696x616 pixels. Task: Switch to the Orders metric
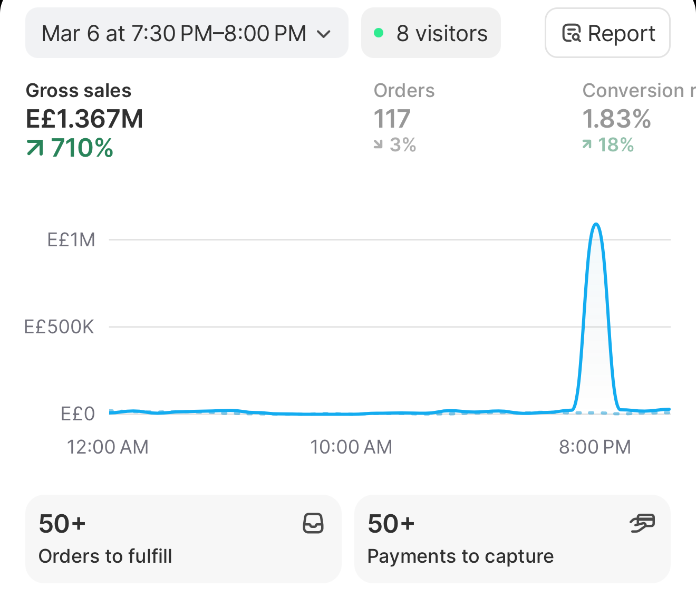[x=404, y=118]
